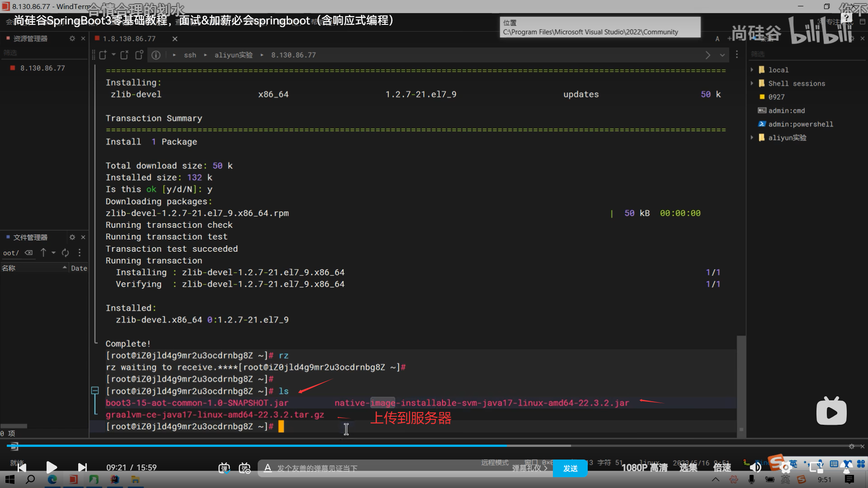868x488 pixels.
Task: Click the volume speaker icon
Action: point(755,467)
